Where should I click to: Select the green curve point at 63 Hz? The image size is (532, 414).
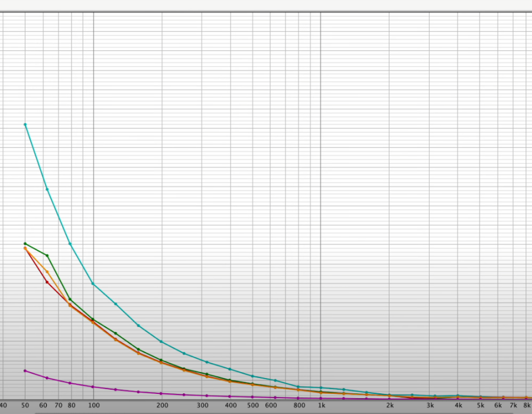click(47, 255)
